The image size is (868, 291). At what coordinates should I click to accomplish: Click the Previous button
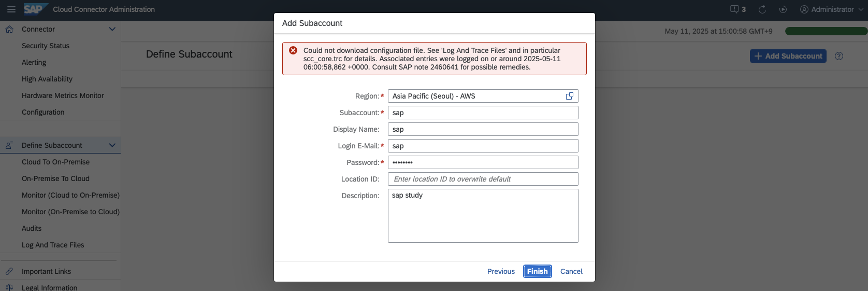(x=501, y=271)
